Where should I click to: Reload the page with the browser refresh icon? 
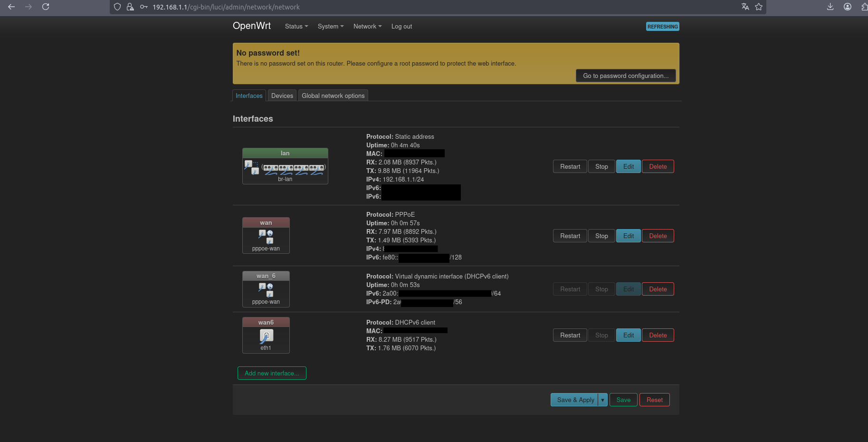tap(46, 7)
